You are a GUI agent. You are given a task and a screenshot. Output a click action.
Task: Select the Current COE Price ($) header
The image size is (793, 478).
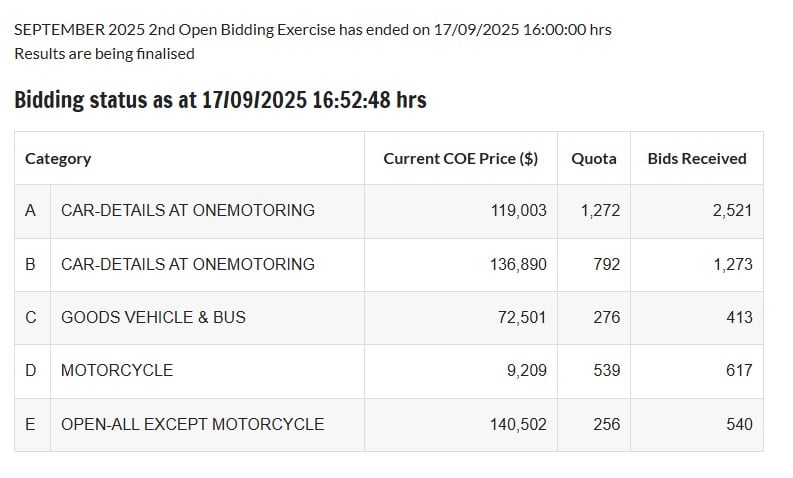click(x=460, y=159)
